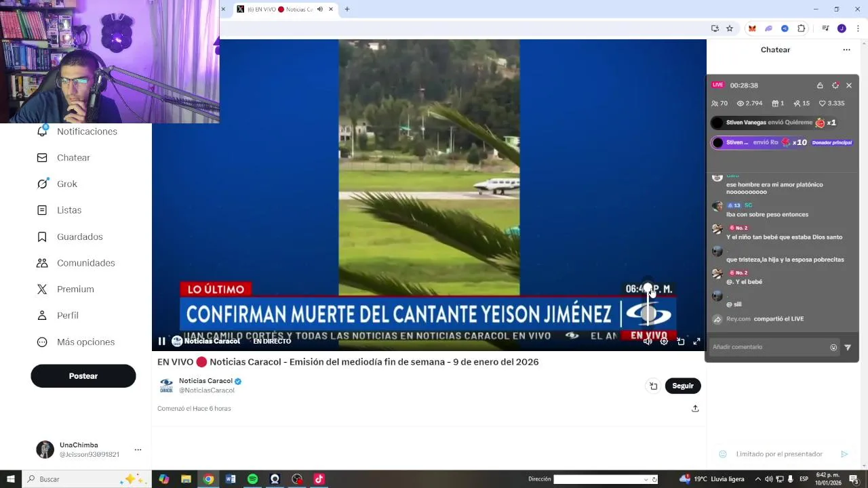Image resolution: width=868 pixels, height=488 pixels.
Task: Open Chrome three-dot menu
Action: click(x=858, y=28)
